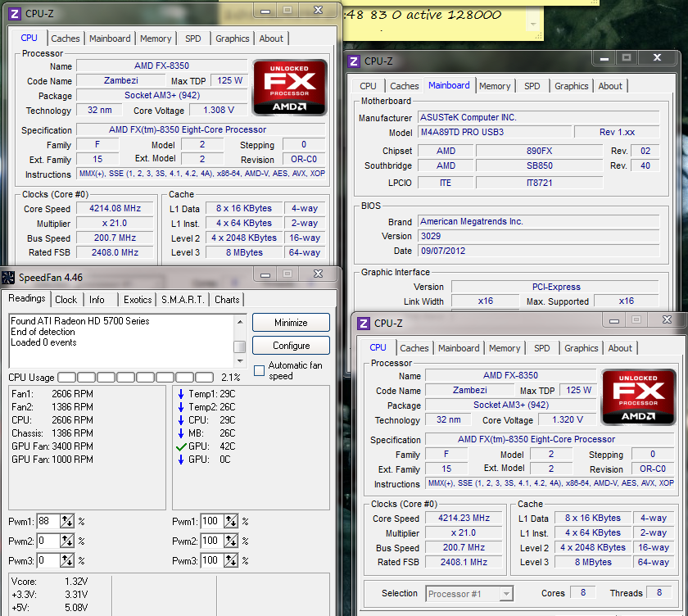The width and height of the screenshot is (688, 616).
Task: Click the Configure button in SpeedFan
Action: click(291, 346)
